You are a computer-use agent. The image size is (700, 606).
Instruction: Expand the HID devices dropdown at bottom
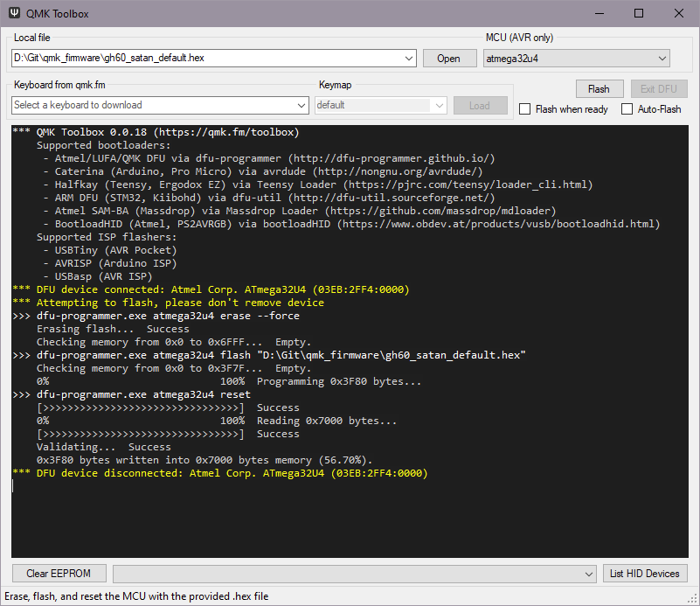coord(589,574)
